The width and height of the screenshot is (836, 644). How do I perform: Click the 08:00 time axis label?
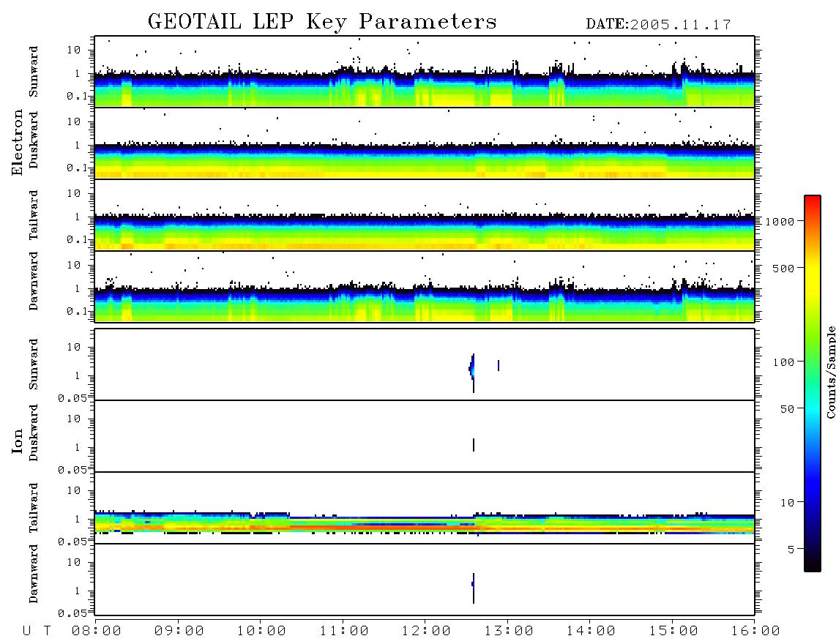tap(97, 631)
